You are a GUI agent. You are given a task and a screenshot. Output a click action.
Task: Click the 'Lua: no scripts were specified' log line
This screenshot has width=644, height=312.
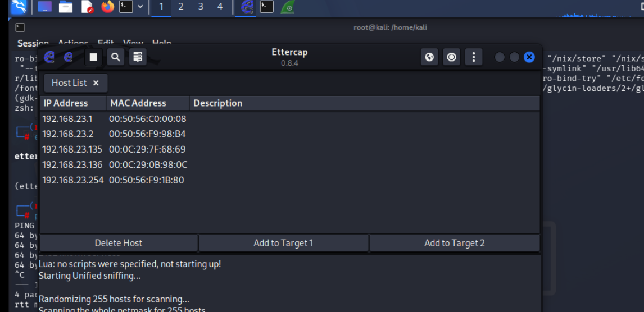[x=130, y=264]
